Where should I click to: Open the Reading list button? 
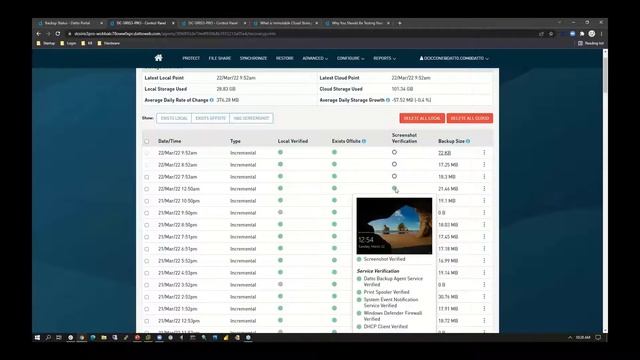coord(591,43)
